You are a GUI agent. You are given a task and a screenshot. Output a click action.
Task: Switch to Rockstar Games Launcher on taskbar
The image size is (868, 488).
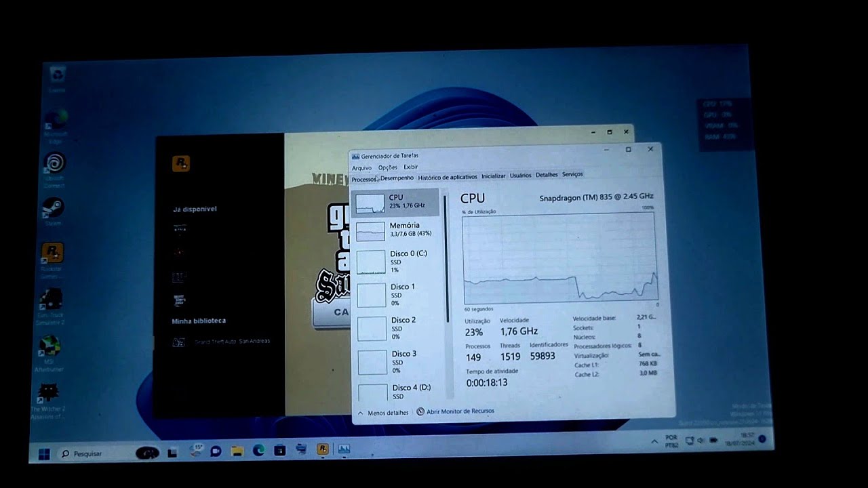click(323, 449)
